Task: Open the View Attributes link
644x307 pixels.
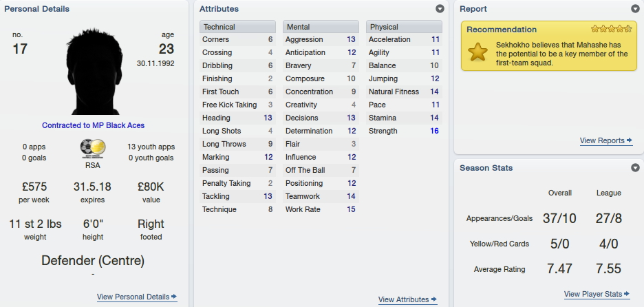Action: tap(403, 299)
